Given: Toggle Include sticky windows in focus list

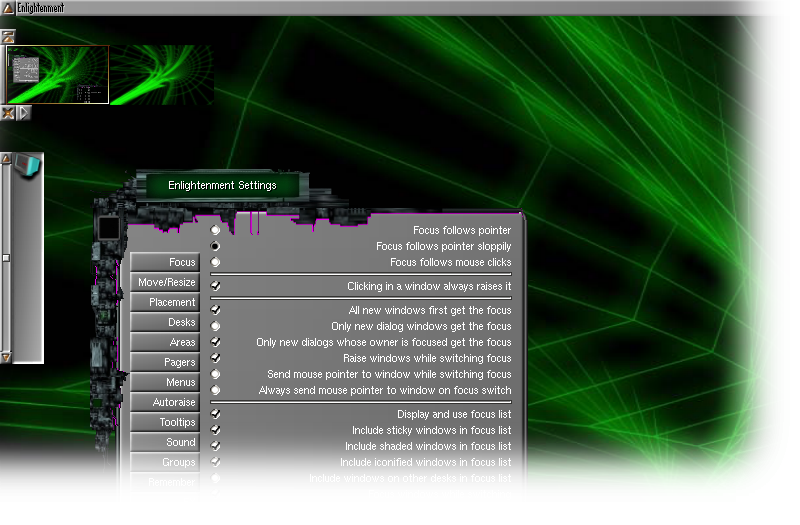Looking at the screenshot, I should pyautogui.click(x=216, y=430).
